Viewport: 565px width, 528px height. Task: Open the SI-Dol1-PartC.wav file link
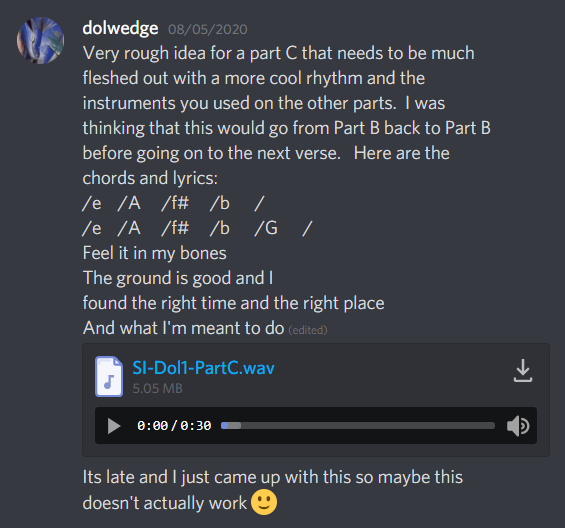point(204,368)
